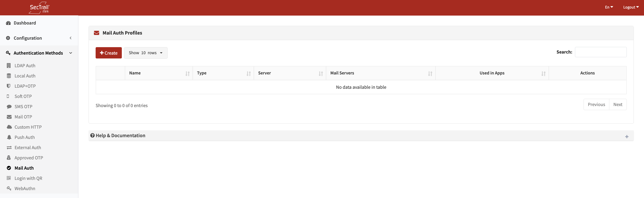Click the Local Auth database icon

coord(9,76)
